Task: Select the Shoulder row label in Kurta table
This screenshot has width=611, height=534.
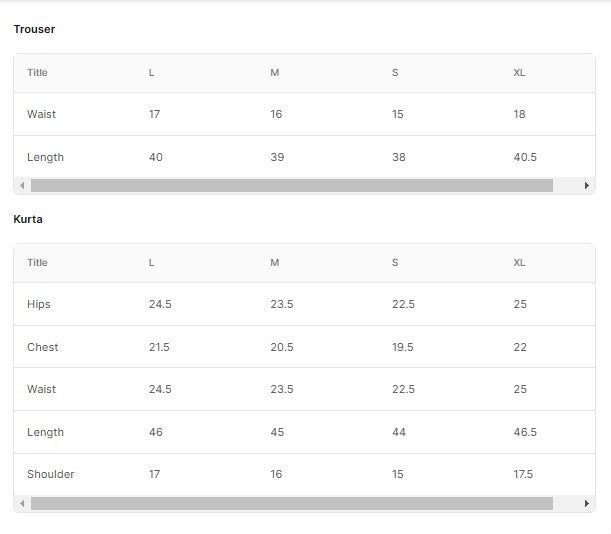Action: point(51,474)
